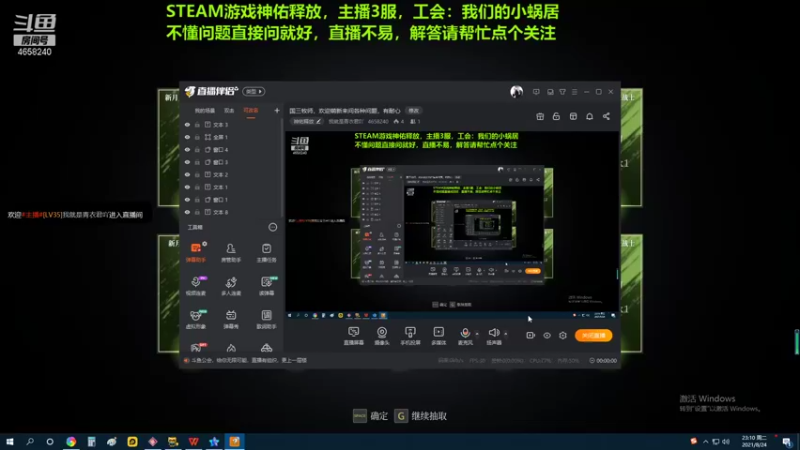Open the 多人连麦 multi-person co-stream tool

coord(231,286)
